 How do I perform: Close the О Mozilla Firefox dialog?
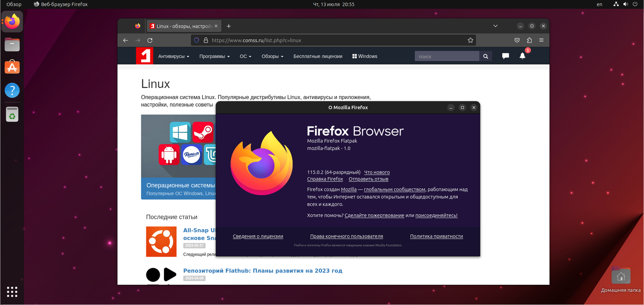pyautogui.click(x=474, y=108)
